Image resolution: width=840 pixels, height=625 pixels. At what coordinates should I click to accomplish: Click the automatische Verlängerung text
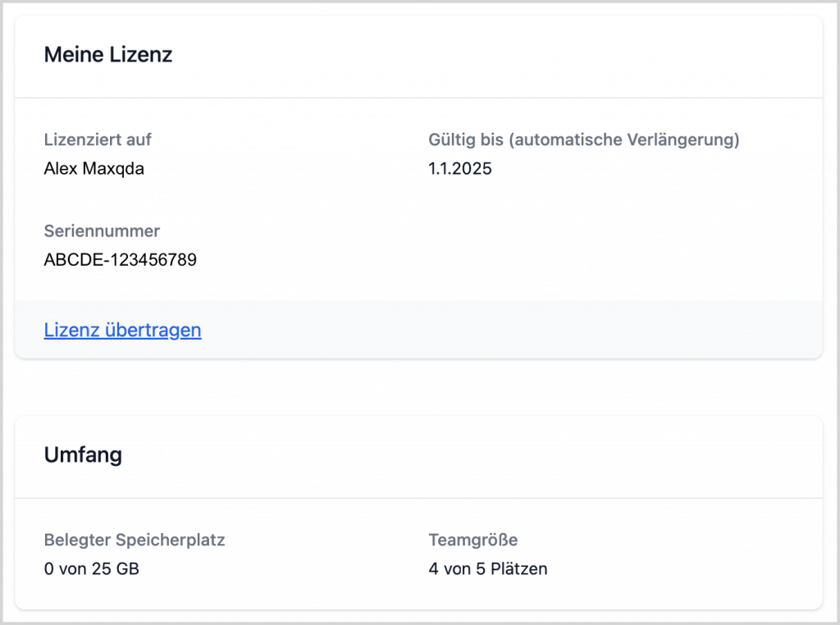624,139
